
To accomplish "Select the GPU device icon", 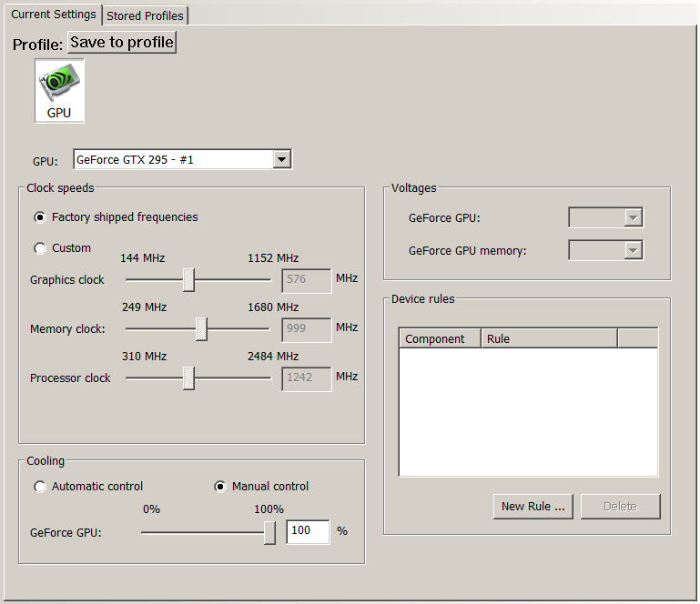I will pyautogui.click(x=59, y=91).
